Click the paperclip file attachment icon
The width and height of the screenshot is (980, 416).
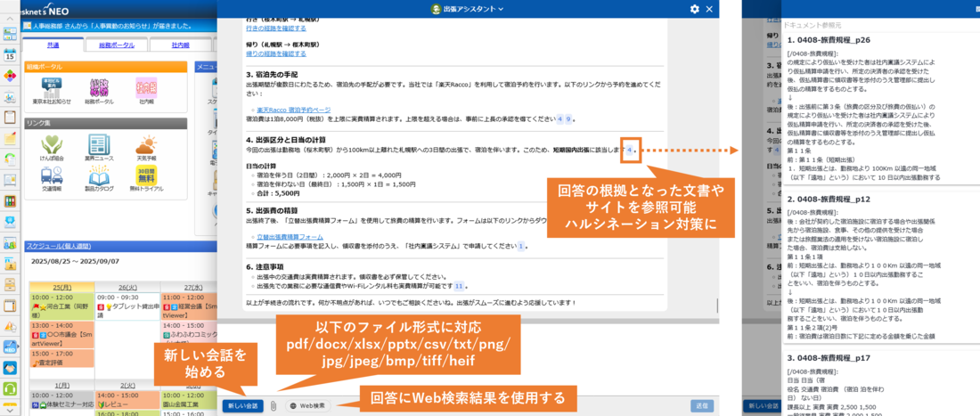274,405
